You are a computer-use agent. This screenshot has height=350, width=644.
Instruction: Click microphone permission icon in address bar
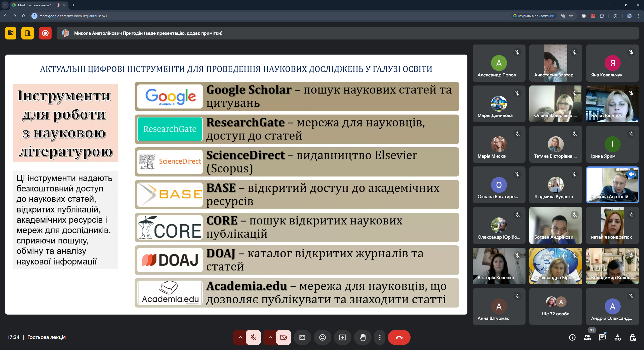point(34,16)
